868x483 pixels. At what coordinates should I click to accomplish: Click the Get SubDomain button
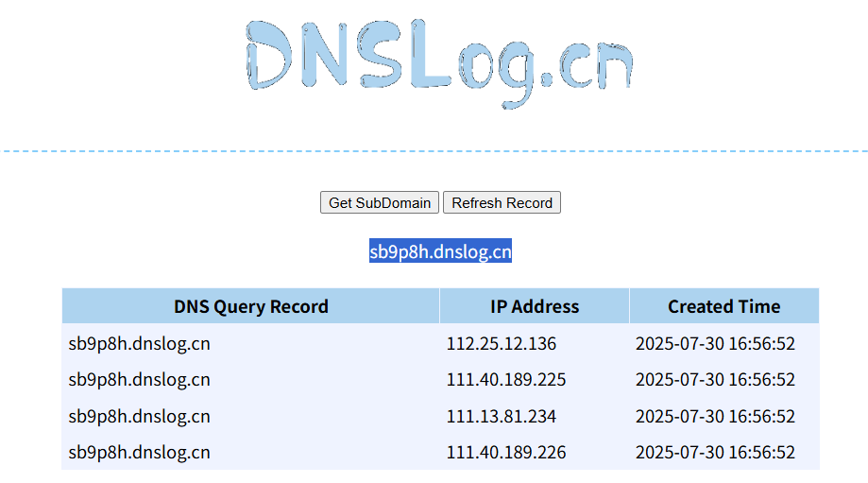pos(379,202)
